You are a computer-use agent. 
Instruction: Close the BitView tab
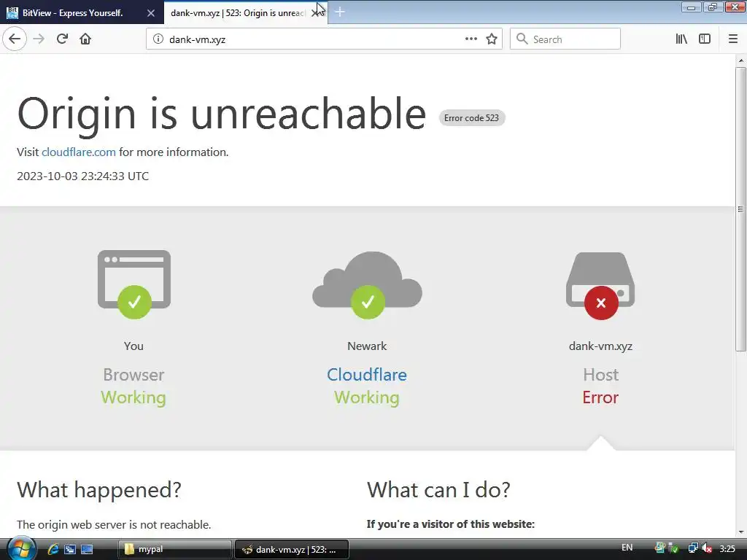(x=150, y=13)
